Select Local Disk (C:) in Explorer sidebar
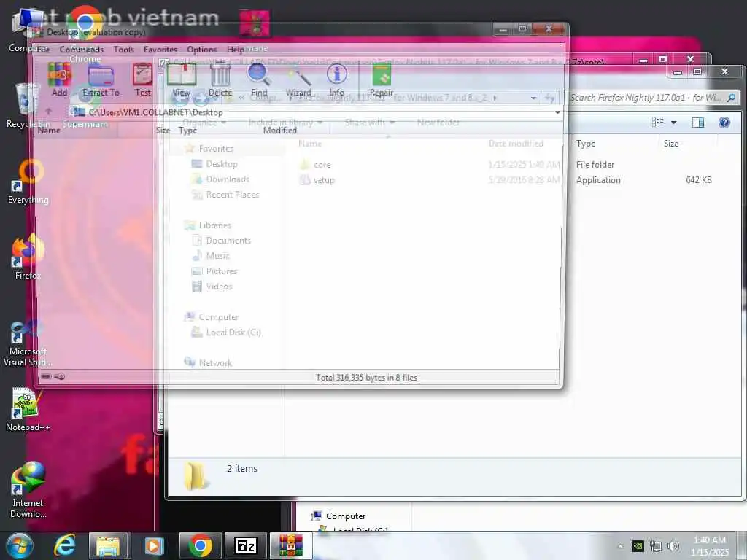747x560 pixels. 226,332
